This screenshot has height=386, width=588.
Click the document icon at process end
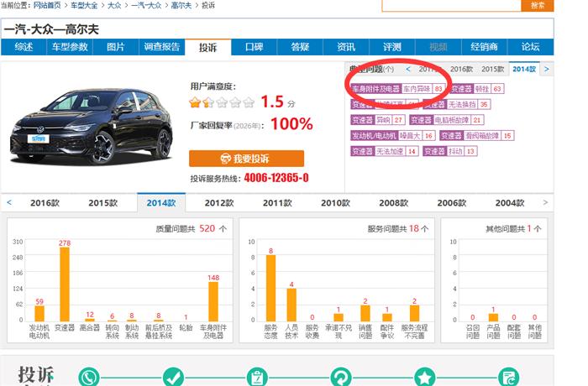pyautogui.click(x=508, y=377)
